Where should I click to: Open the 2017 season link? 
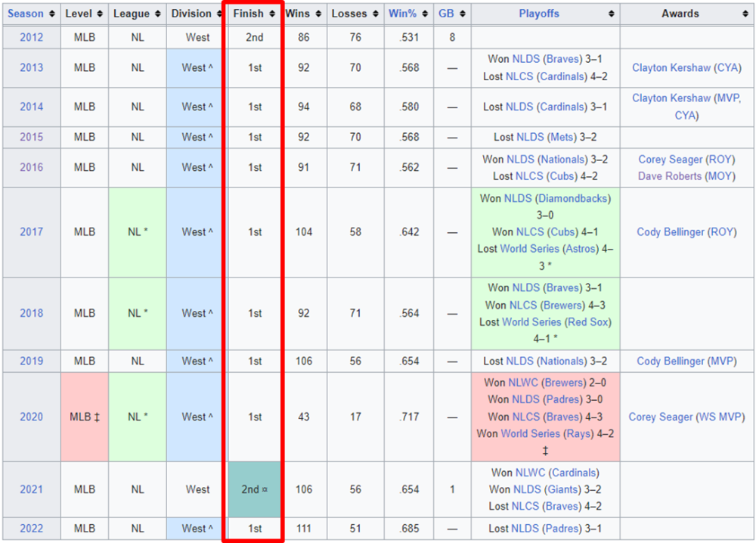point(31,232)
